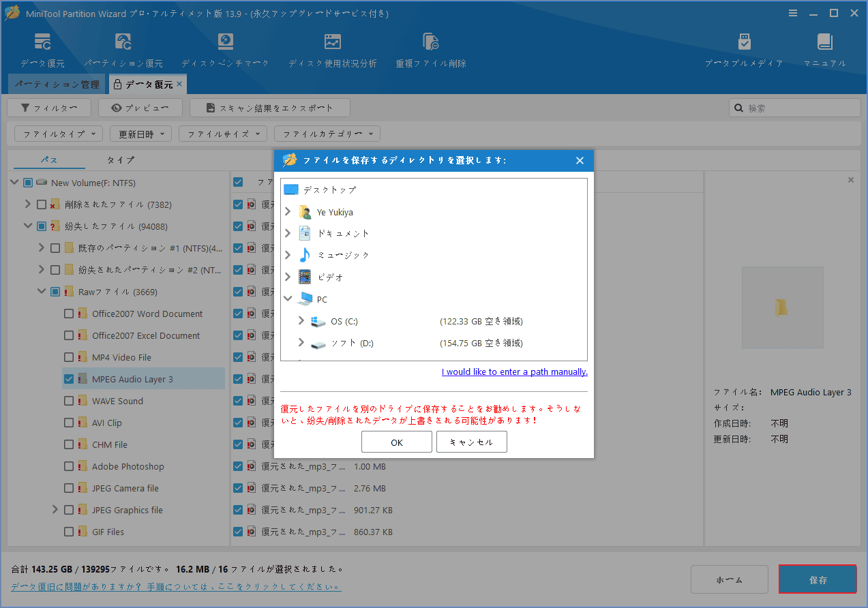This screenshot has width=868, height=608.
Task: Select the ドキュメント folder icon
Action: (305, 233)
